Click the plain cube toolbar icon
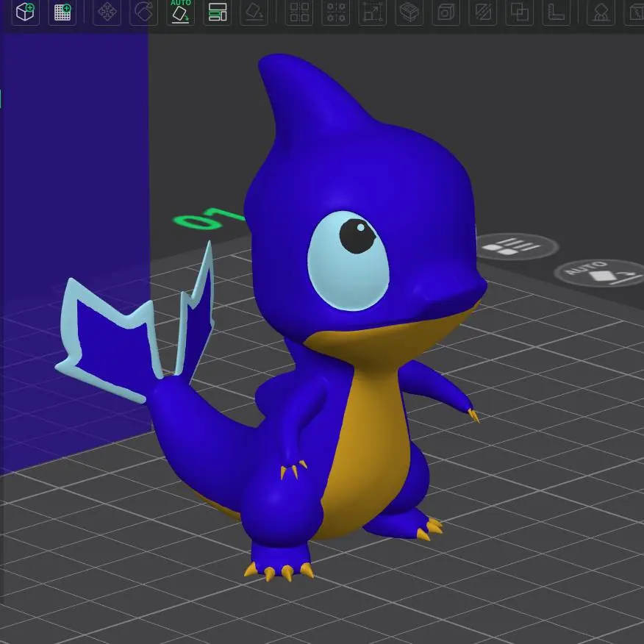The height and width of the screenshot is (644, 644). [x=446, y=12]
